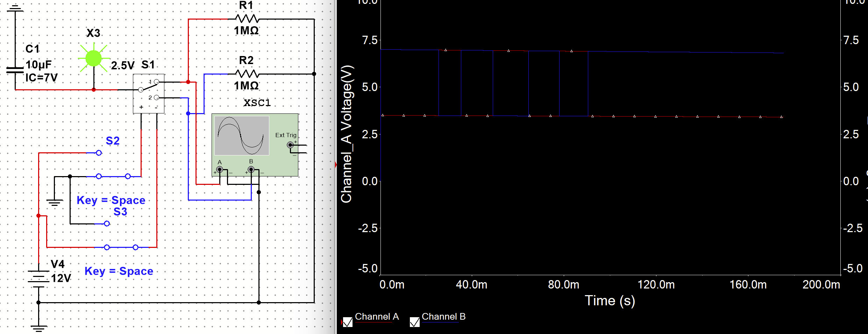The image size is (868, 334).
Task: Click the red junction dot near S1 terminal 1
Action: click(x=188, y=82)
